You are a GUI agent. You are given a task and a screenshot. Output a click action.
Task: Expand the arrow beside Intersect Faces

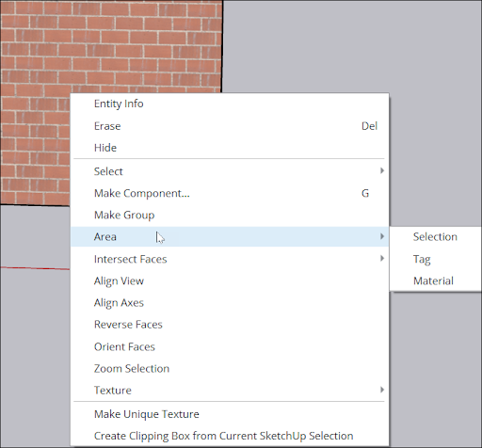point(382,258)
